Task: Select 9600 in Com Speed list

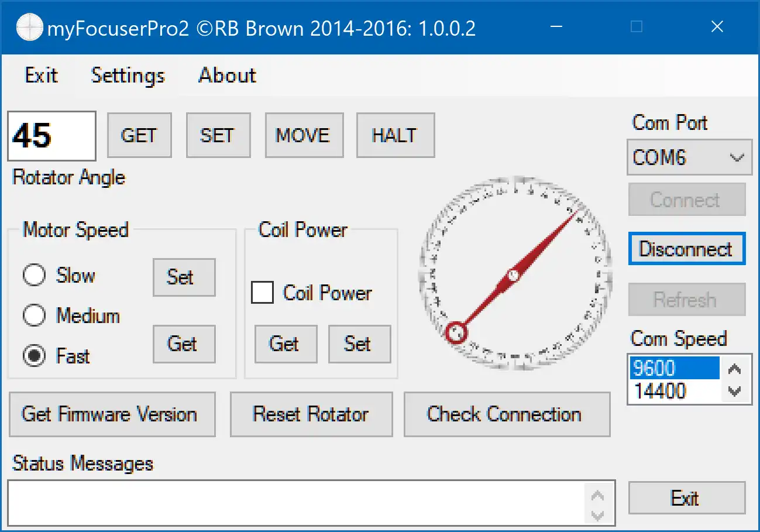Action: click(675, 368)
